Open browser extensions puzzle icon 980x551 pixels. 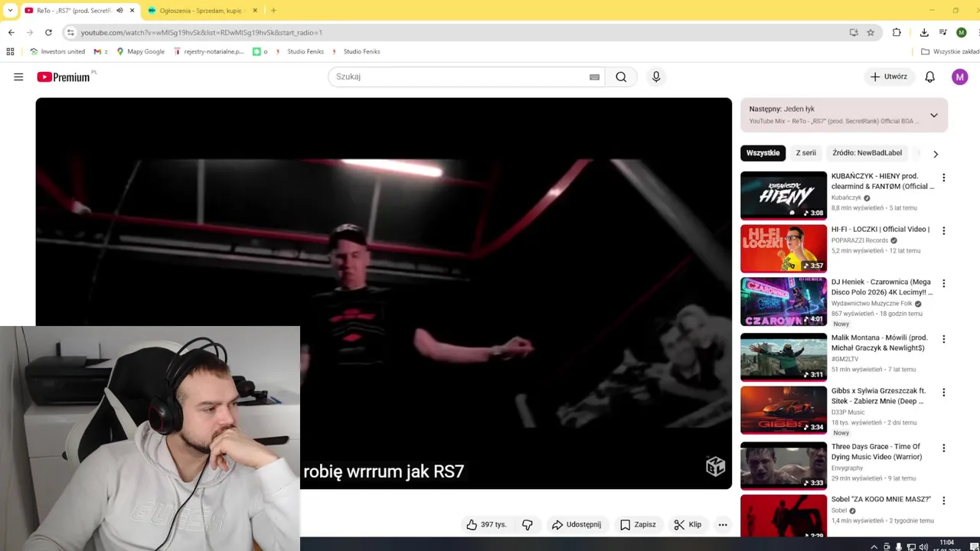pyautogui.click(x=897, y=32)
